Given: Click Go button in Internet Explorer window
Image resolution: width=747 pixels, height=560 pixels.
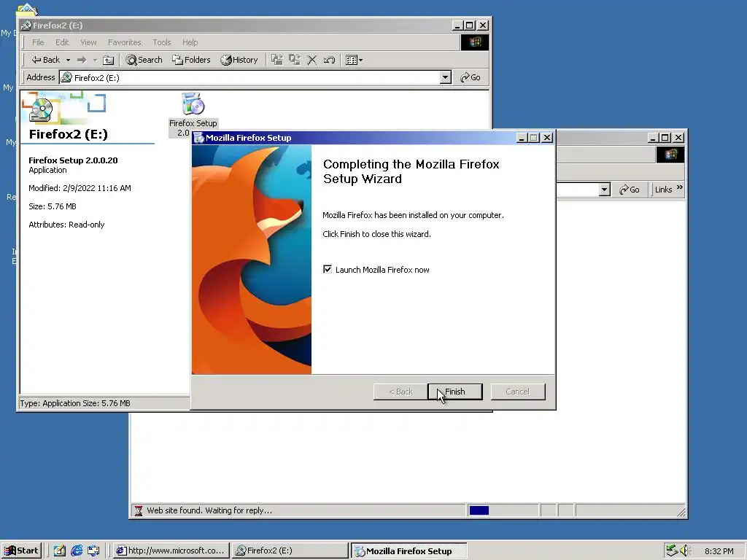Looking at the screenshot, I should (630, 190).
